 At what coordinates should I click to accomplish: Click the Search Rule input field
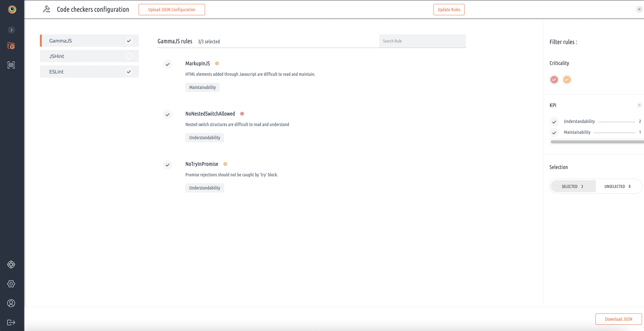tap(422, 41)
